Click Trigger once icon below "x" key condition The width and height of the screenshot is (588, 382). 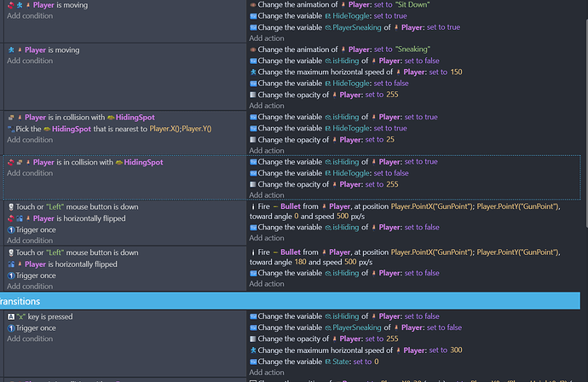pyautogui.click(x=11, y=327)
